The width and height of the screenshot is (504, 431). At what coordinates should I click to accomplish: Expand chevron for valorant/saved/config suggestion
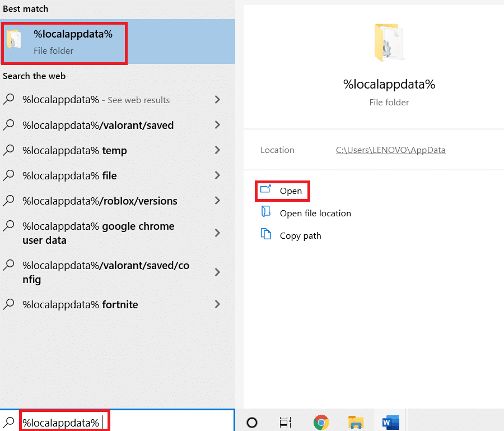(218, 272)
